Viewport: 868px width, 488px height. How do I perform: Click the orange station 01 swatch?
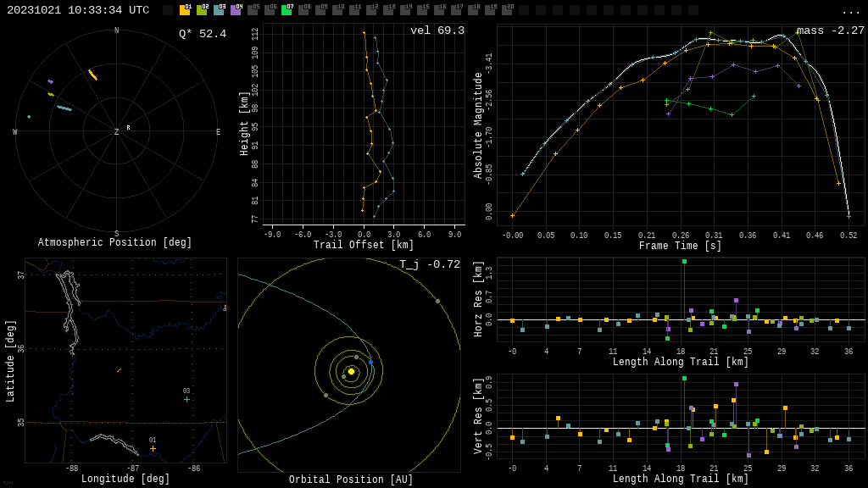pyautogui.click(x=185, y=10)
